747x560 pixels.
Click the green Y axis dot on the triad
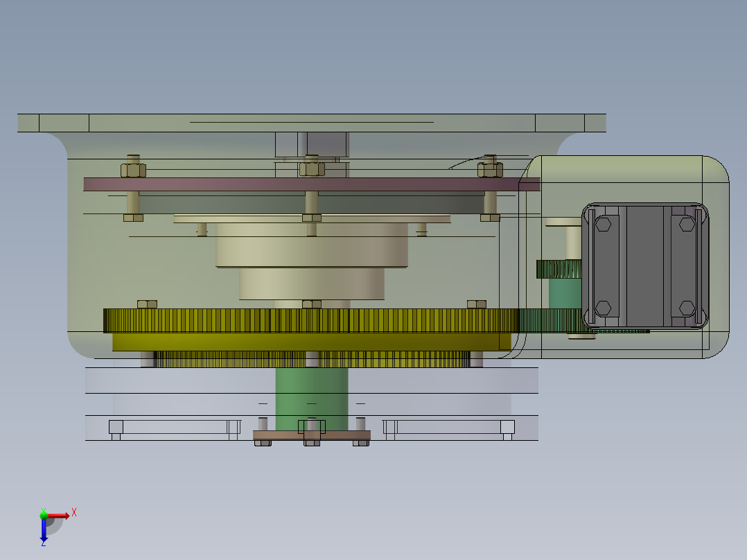pyautogui.click(x=44, y=515)
